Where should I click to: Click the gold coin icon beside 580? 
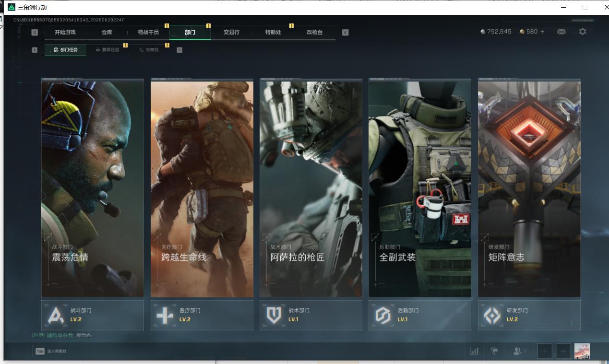click(x=522, y=32)
